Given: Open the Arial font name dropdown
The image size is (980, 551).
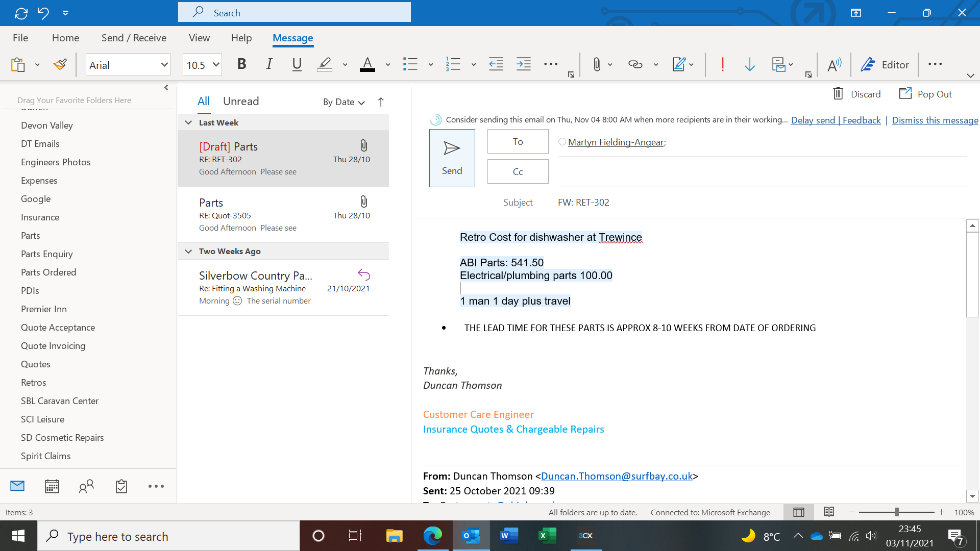Looking at the screenshot, I should click(164, 65).
